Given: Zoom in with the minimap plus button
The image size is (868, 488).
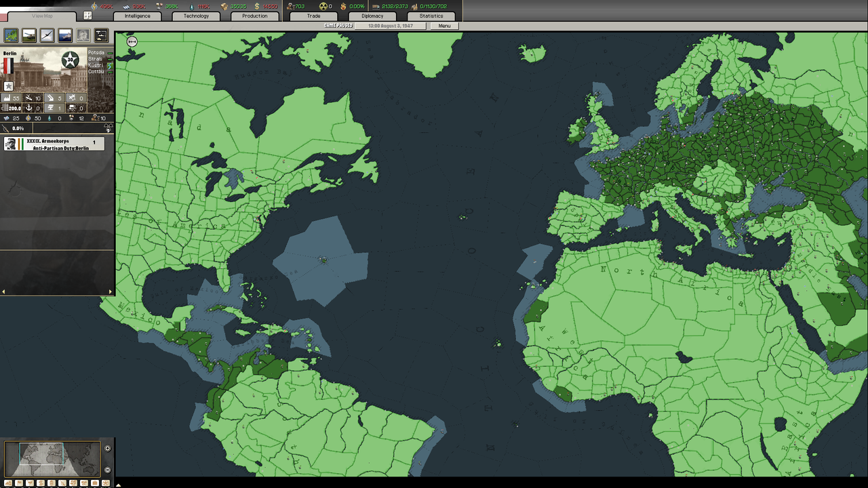Looking at the screenshot, I should (x=107, y=448).
